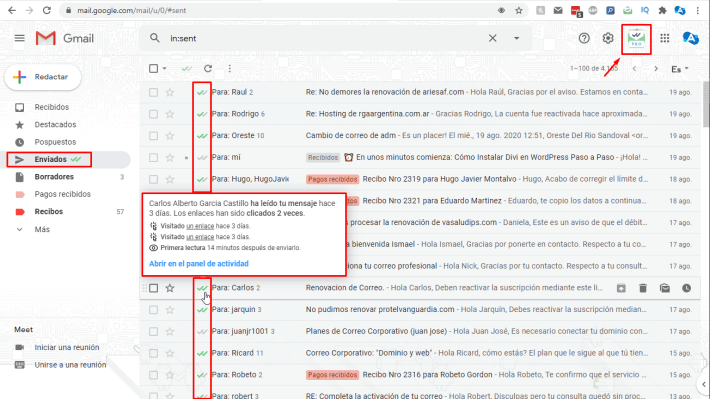Star the email to Oreste
The width and height of the screenshot is (710, 399).
(170, 136)
